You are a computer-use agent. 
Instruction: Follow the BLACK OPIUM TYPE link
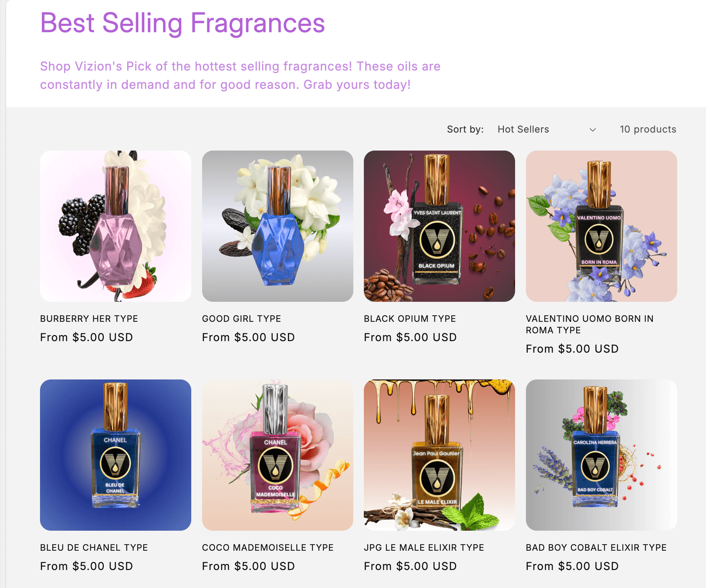(410, 319)
